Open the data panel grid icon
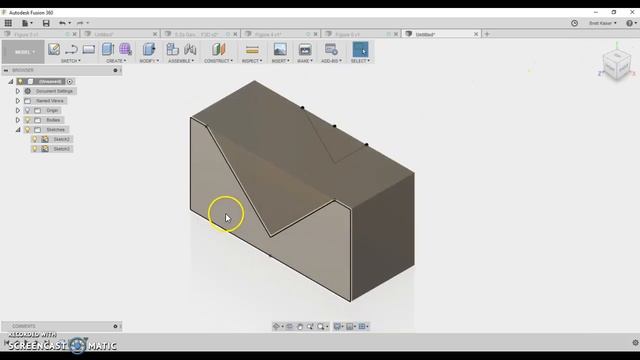640x360 pixels. coord(8,23)
